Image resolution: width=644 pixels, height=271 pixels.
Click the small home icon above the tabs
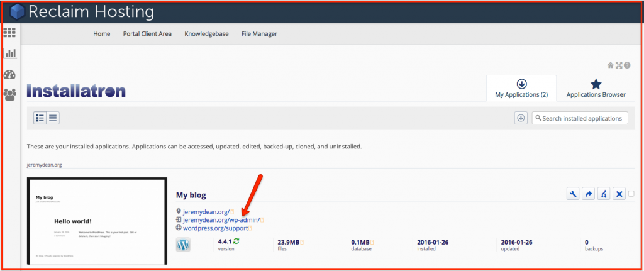pyautogui.click(x=610, y=65)
